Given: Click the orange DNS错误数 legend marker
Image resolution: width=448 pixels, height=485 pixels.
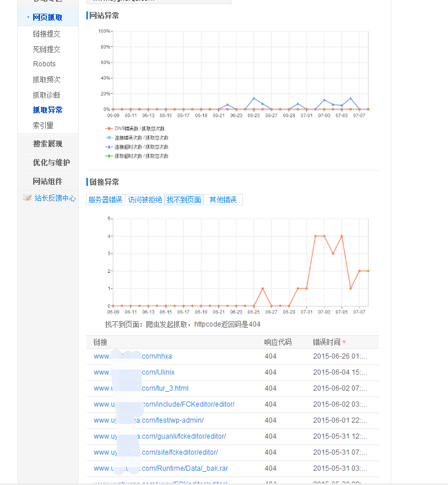Looking at the screenshot, I should pyautogui.click(x=109, y=129).
